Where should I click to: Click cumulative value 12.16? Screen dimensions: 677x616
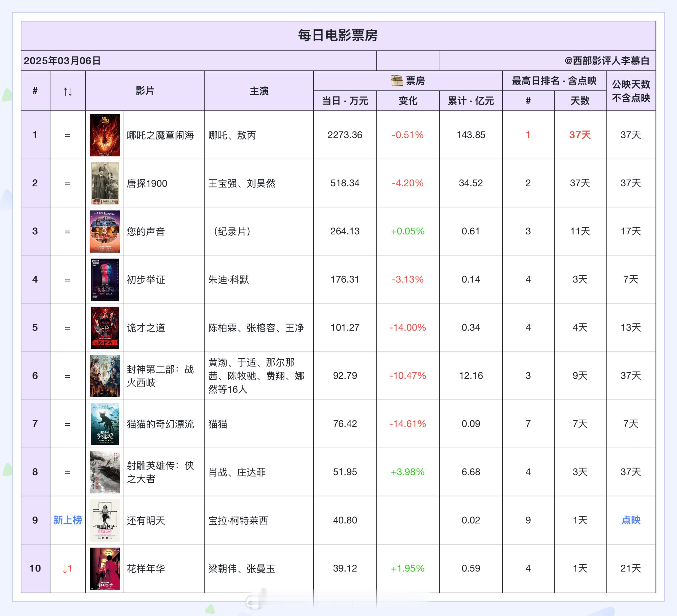pyautogui.click(x=471, y=376)
